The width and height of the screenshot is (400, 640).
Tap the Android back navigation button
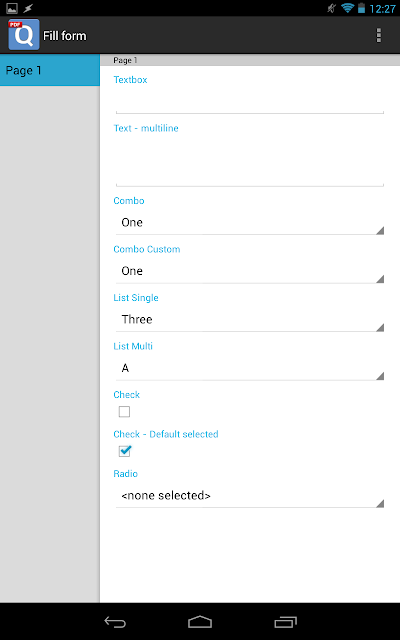point(115,622)
